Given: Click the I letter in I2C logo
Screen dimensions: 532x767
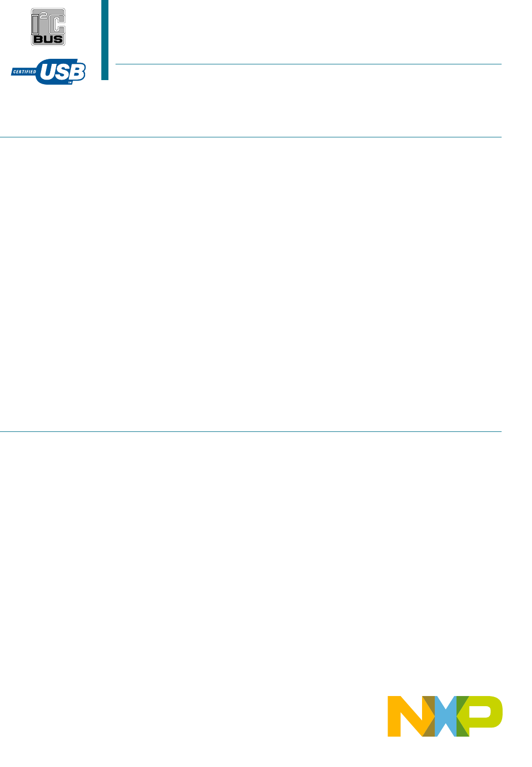Looking at the screenshot, I should [x=35, y=24].
